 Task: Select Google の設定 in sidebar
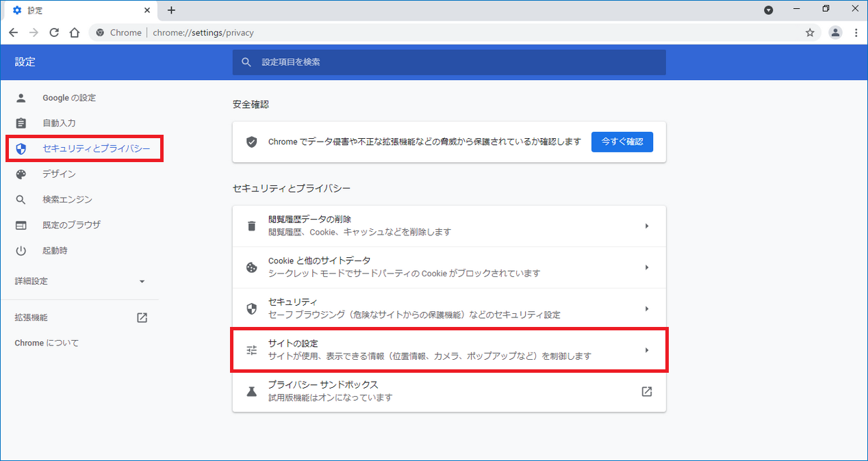coord(69,98)
